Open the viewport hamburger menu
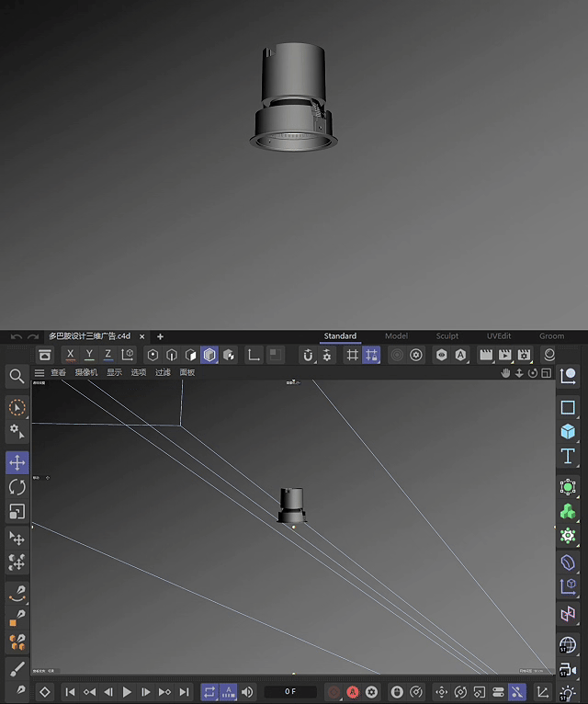 coord(40,372)
